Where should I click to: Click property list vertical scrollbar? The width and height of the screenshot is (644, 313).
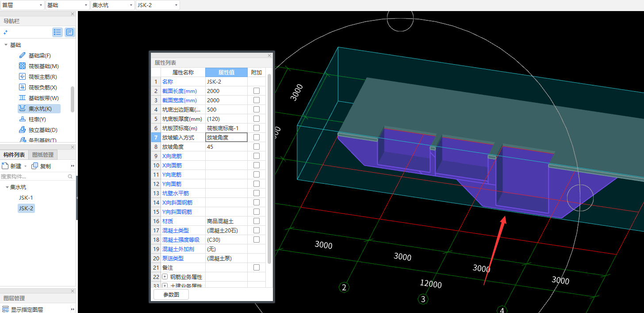[x=269, y=169]
